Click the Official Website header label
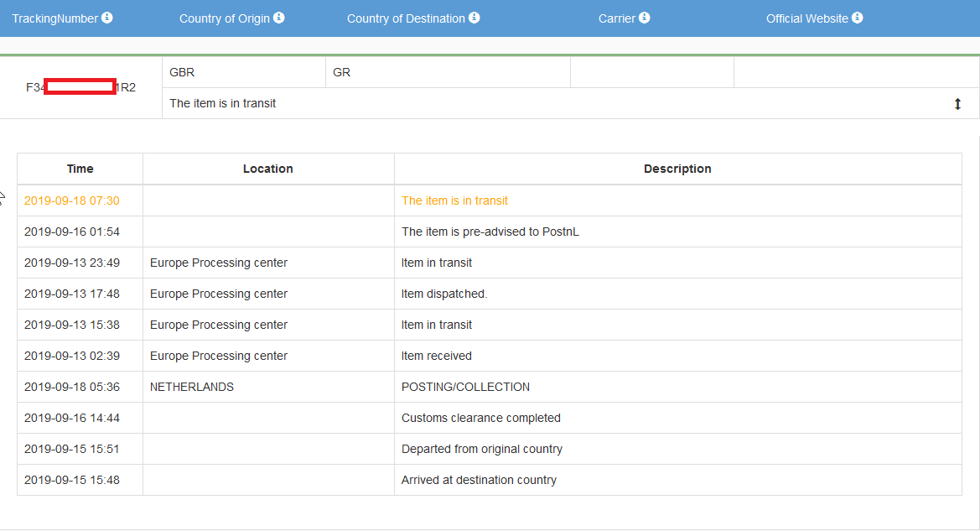This screenshot has height=531, width=980. (x=806, y=18)
